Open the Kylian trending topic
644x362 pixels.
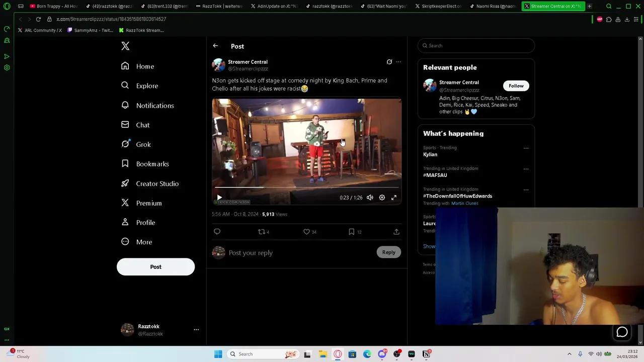click(x=430, y=155)
